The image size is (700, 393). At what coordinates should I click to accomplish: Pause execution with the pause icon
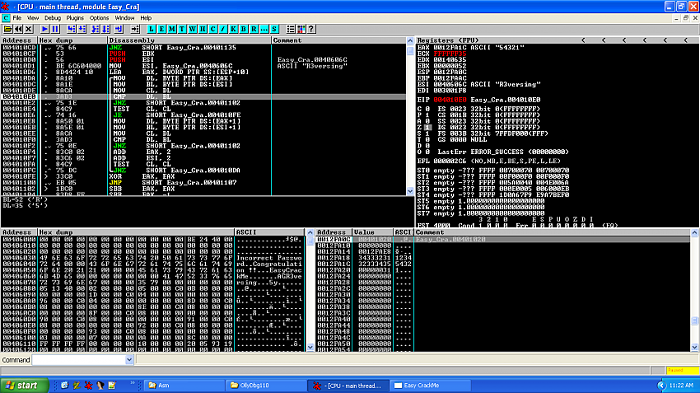(55, 29)
